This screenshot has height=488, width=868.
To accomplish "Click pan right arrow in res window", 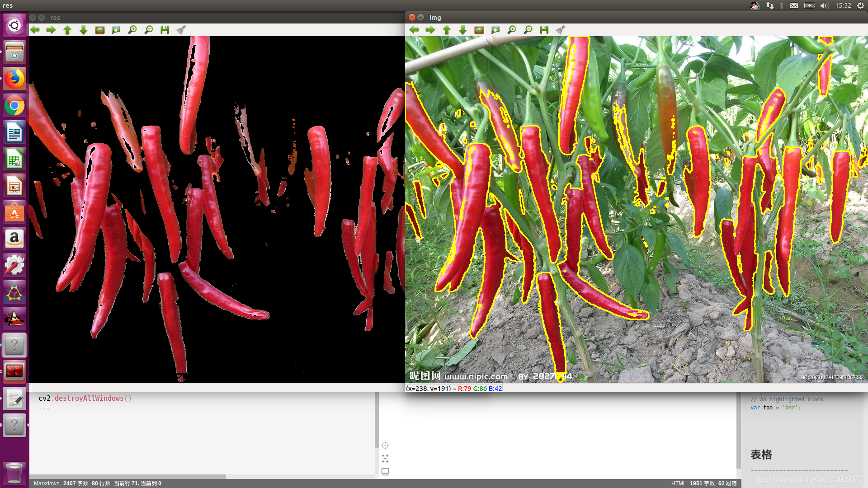I will pos(51,30).
